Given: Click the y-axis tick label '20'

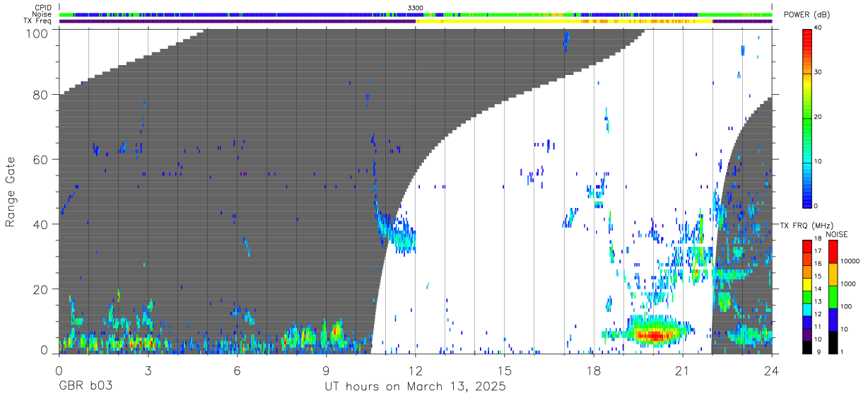Looking at the screenshot, I should pyautogui.click(x=40, y=289).
